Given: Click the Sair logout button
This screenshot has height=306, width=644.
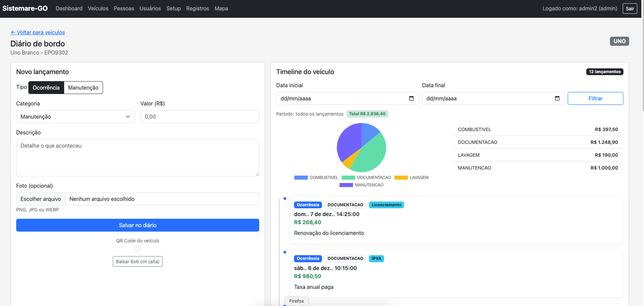Looking at the screenshot, I should pos(630,8).
